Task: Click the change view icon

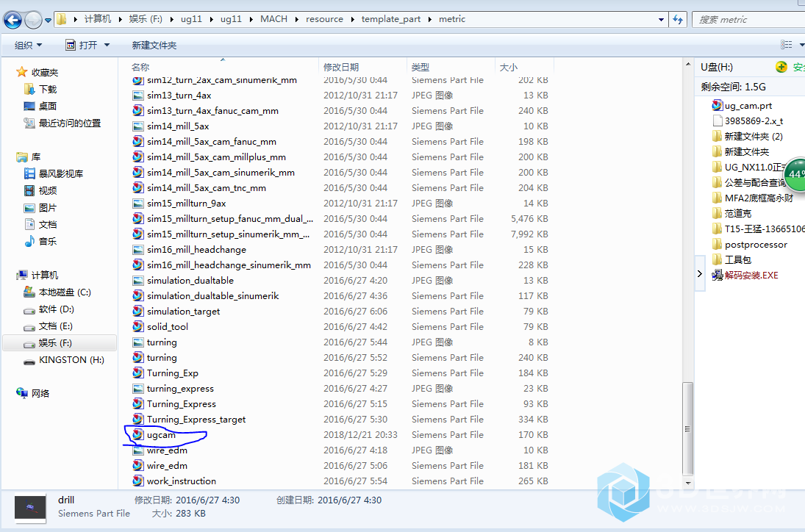Action: tap(786, 45)
